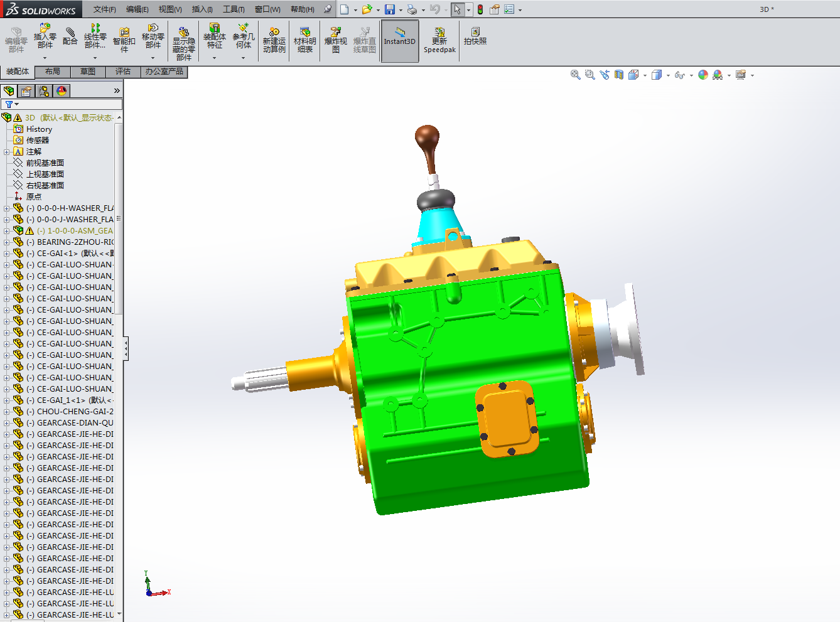Click Rebuild traffic light icon
840x622 pixels.
pos(480,9)
